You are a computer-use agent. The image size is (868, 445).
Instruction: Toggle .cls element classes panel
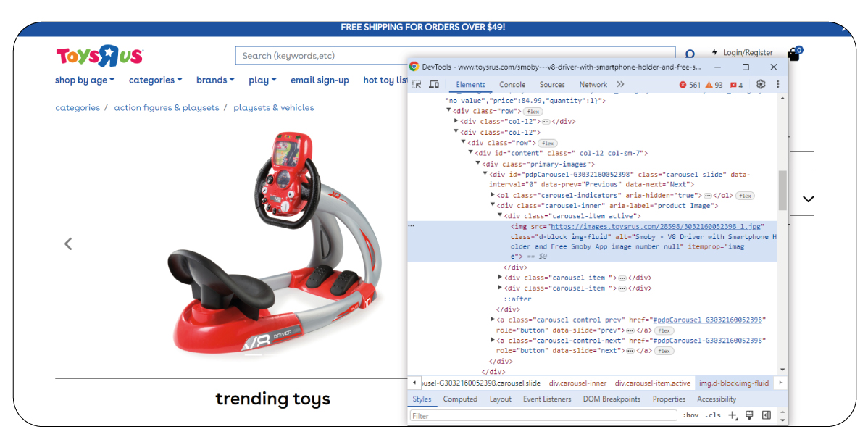(x=713, y=415)
